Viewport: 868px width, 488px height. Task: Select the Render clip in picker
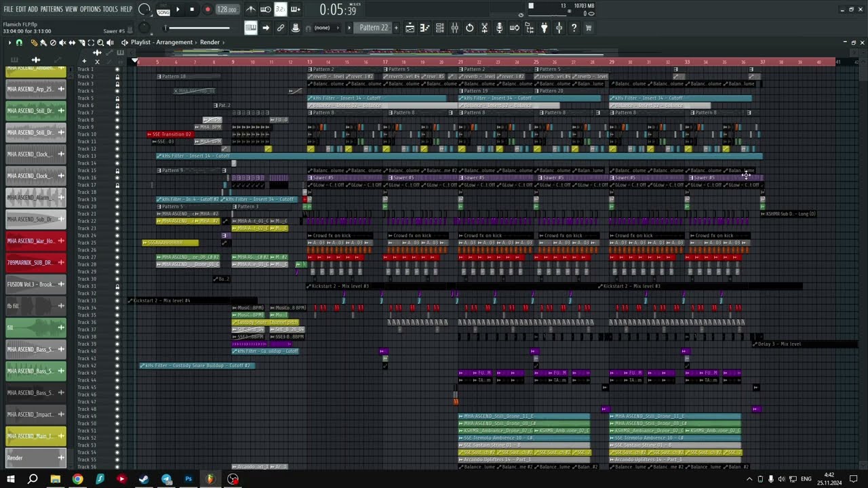[36, 457]
